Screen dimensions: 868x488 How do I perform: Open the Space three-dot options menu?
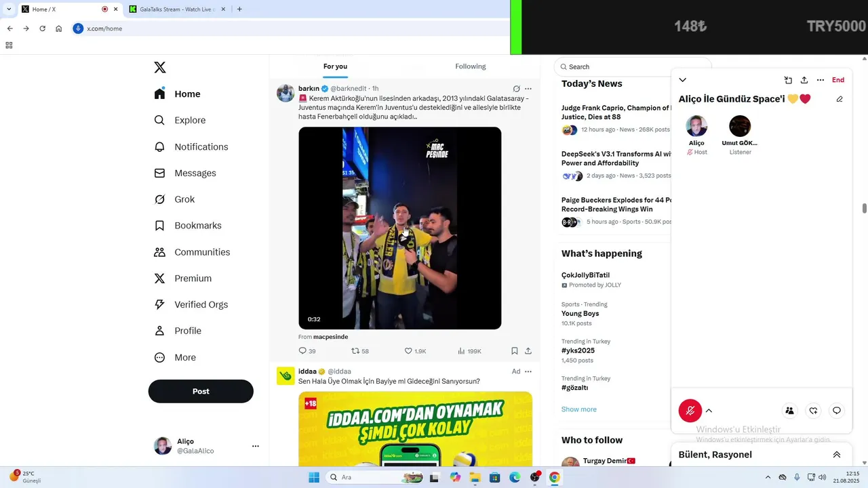point(821,80)
